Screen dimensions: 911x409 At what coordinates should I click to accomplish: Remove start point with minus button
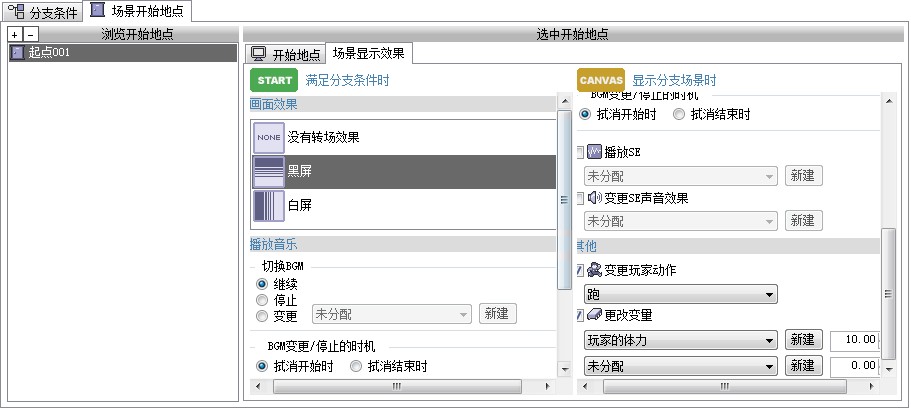coord(31,35)
